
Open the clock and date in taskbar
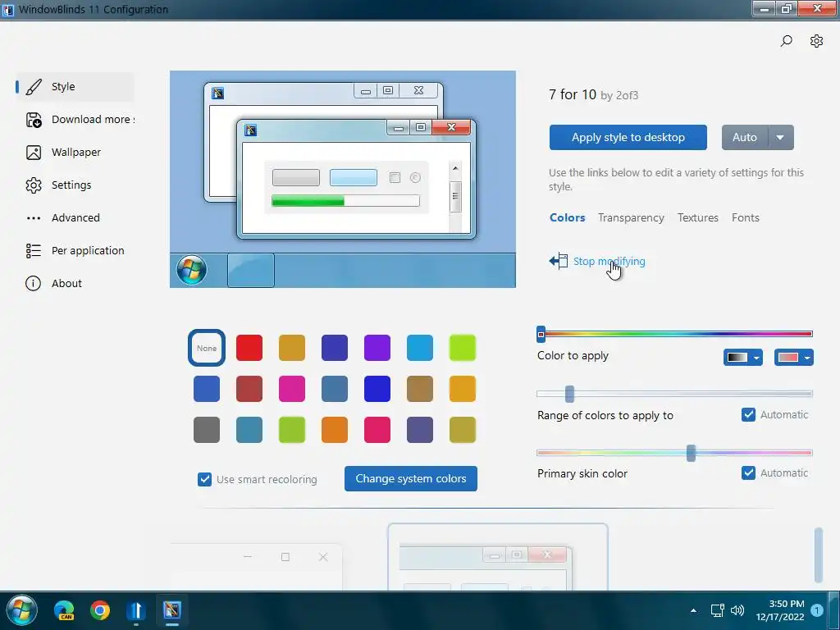pyautogui.click(x=780, y=610)
